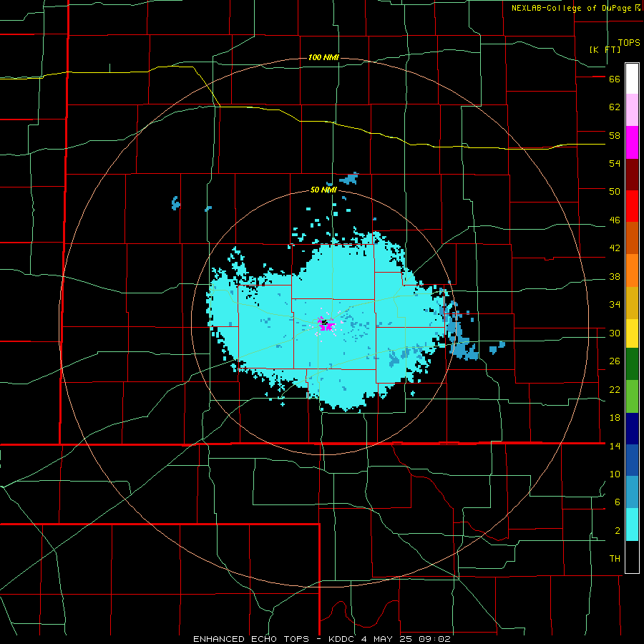Image resolution: width=644 pixels, height=644 pixels.
Task: Click the 6 value on the legend
Action: pyautogui.click(x=617, y=502)
